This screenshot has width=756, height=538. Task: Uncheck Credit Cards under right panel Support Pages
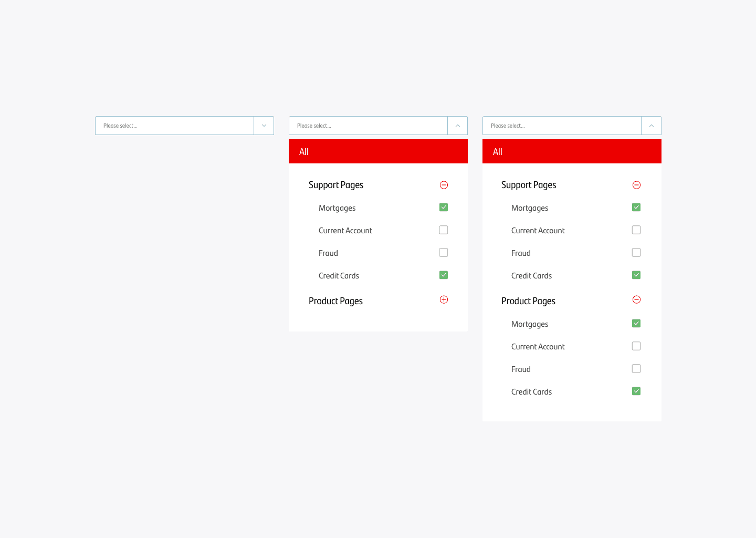pos(636,275)
